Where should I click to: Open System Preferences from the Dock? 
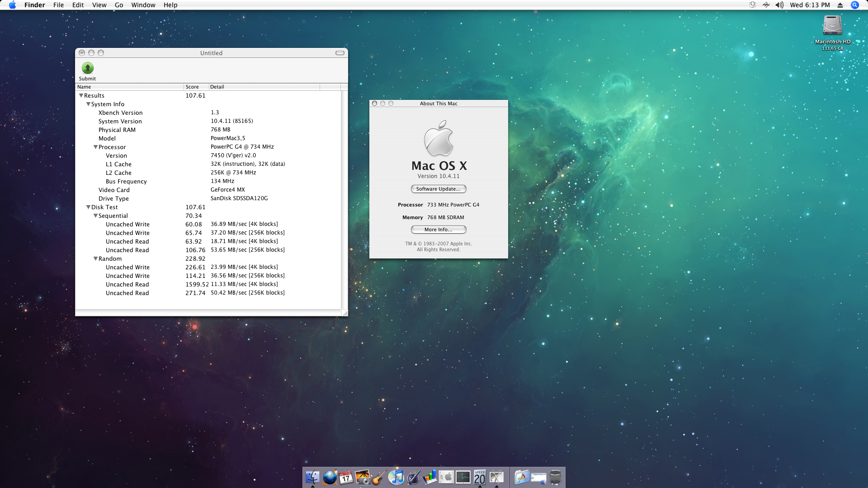tap(446, 477)
